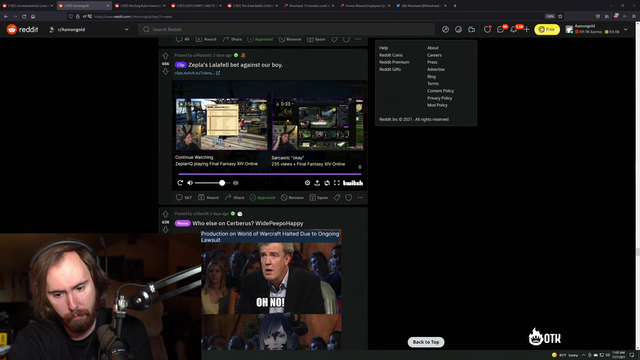The height and width of the screenshot is (360, 640).
Task: Open Reddit popular compass icon
Action: [445, 29]
